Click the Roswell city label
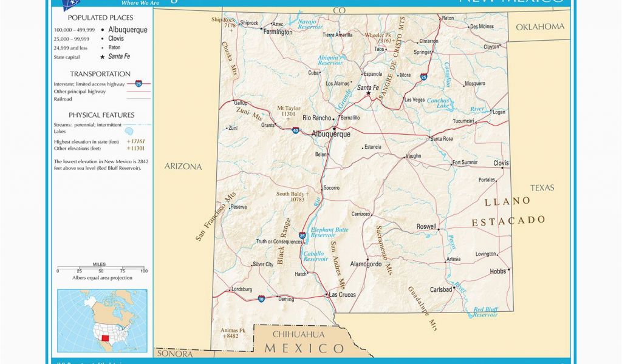Screen dimensions: 622x364 click(x=426, y=226)
